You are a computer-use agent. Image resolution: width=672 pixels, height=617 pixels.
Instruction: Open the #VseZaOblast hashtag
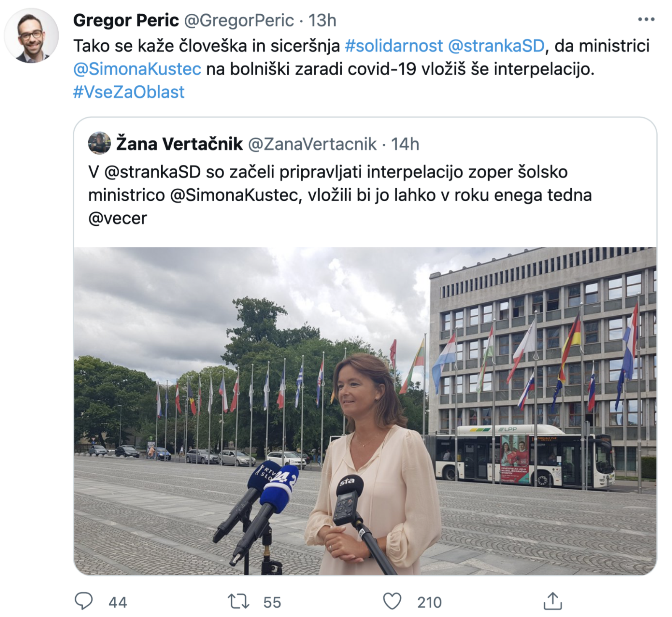point(129,92)
